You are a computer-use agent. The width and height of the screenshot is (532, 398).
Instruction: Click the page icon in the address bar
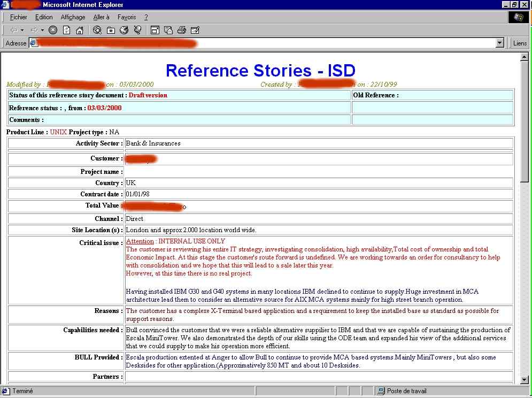pos(34,43)
